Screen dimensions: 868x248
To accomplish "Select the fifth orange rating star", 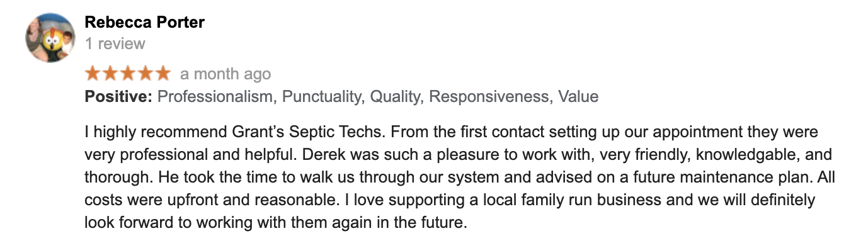I will click(x=162, y=74).
